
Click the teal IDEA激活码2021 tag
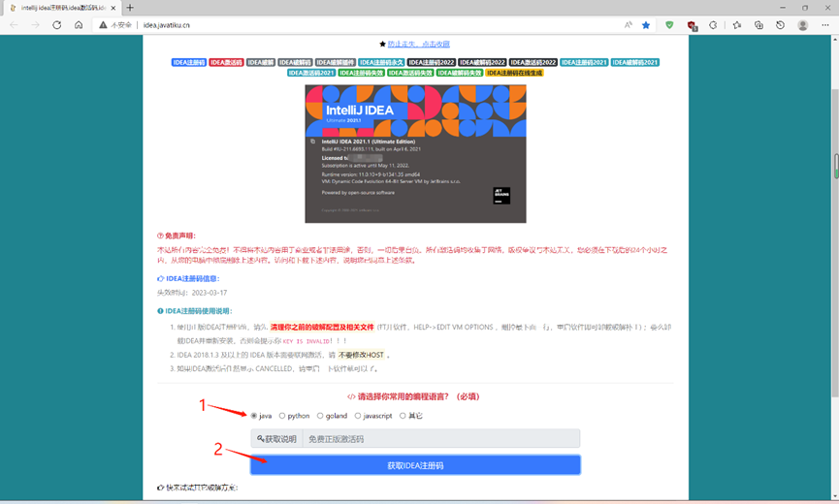(x=311, y=73)
